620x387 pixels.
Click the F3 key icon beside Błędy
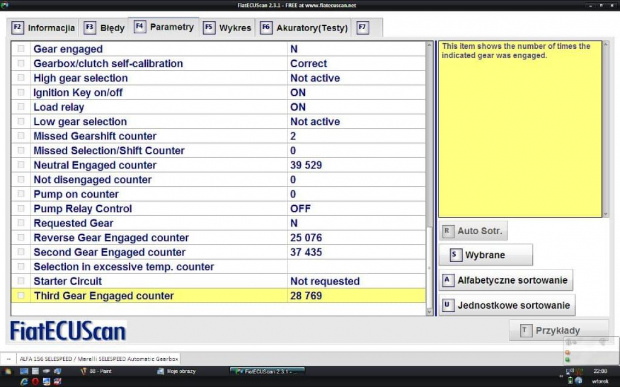(x=90, y=28)
